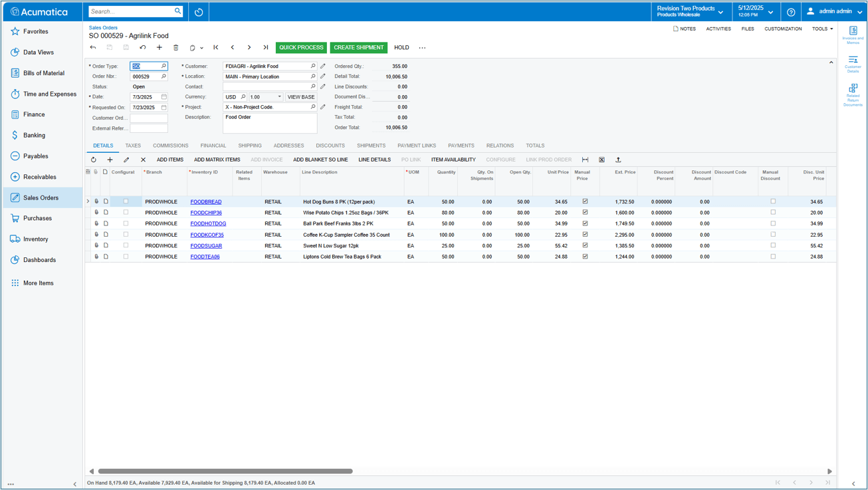Open the business date 5/12/2025 dropdown
868x490 pixels.
[x=755, y=11]
